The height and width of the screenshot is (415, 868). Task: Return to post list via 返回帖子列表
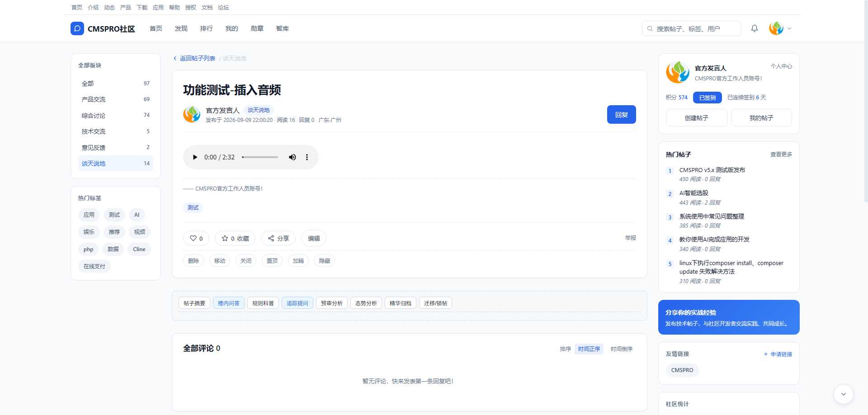tap(194, 58)
